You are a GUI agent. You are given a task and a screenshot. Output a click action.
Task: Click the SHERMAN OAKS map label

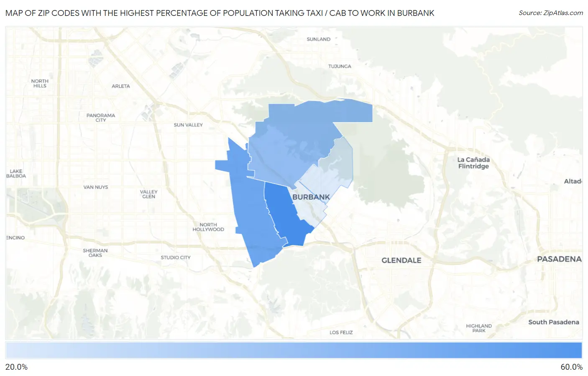coord(95,253)
